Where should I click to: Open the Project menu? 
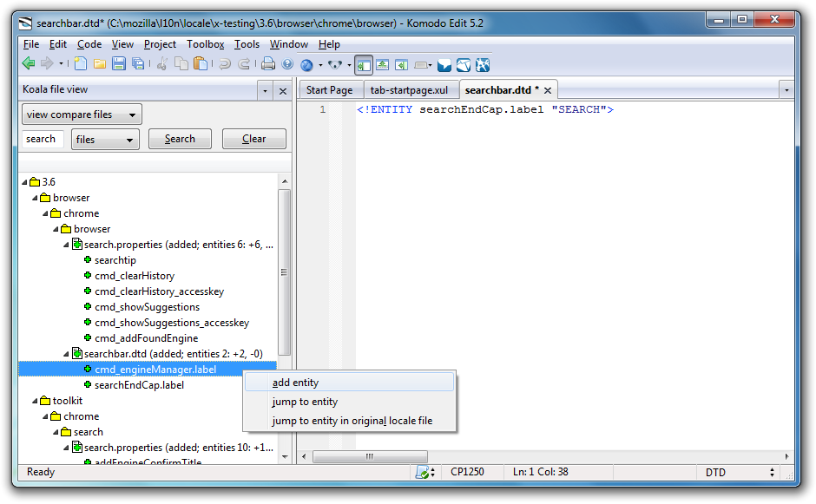click(160, 44)
